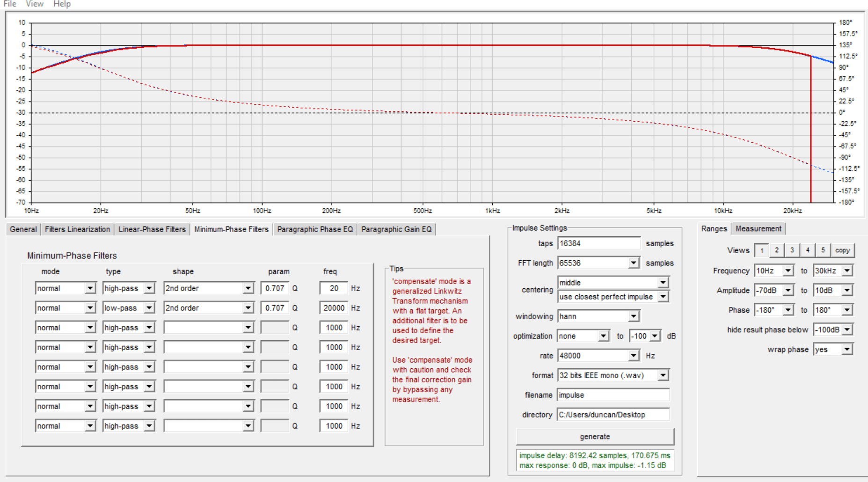
Task: Open Paragraphic Phase EQ tab
Action: tap(315, 229)
